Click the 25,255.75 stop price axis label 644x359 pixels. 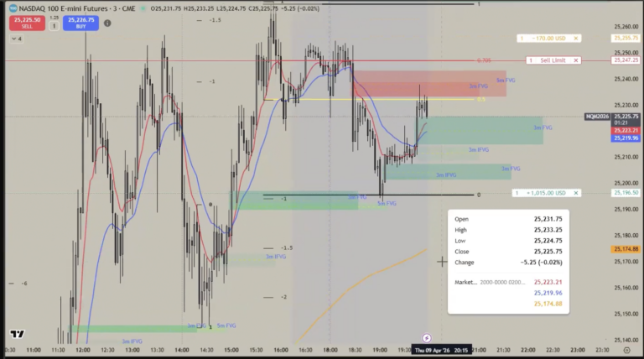click(x=626, y=39)
